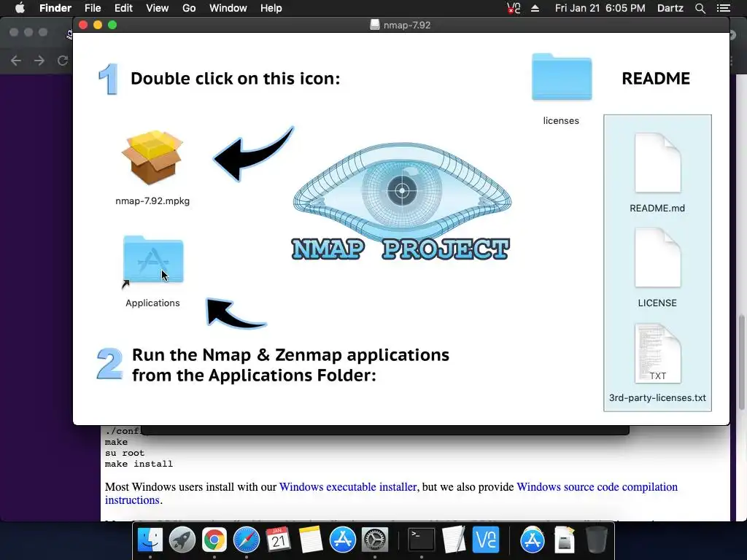The width and height of the screenshot is (747, 560).
Task: Select the LICENSE file icon
Action: pos(657,257)
